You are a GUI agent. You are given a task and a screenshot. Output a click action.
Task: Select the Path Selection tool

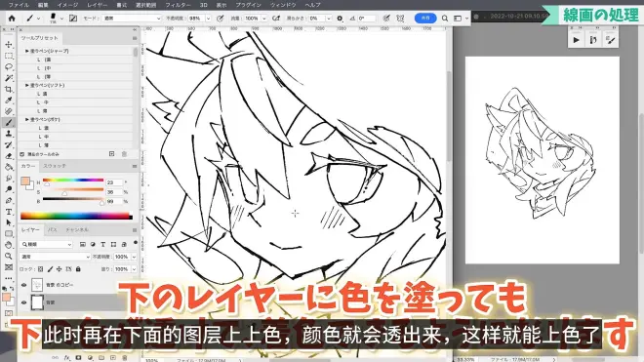click(9, 222)
